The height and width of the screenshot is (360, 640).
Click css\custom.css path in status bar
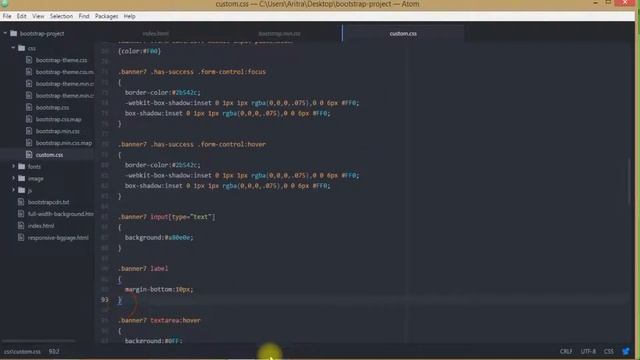click(22, 351)
